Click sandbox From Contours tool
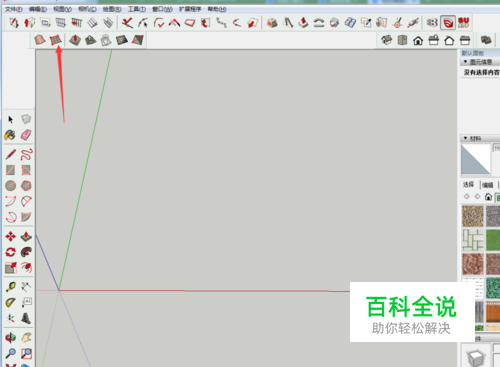The width and height of the screenshot is (500, 367). tap(40, 40)
